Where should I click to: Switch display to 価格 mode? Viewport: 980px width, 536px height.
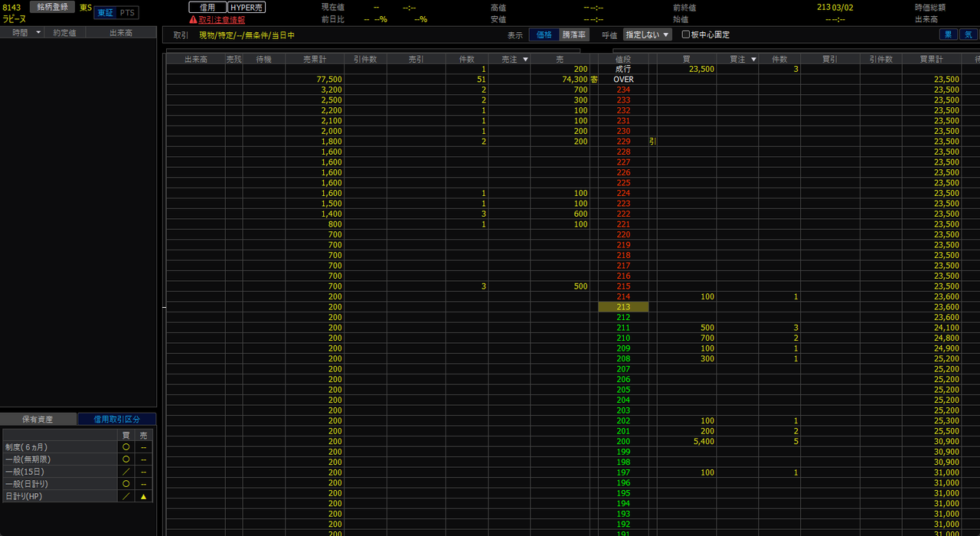coord(544,34)
